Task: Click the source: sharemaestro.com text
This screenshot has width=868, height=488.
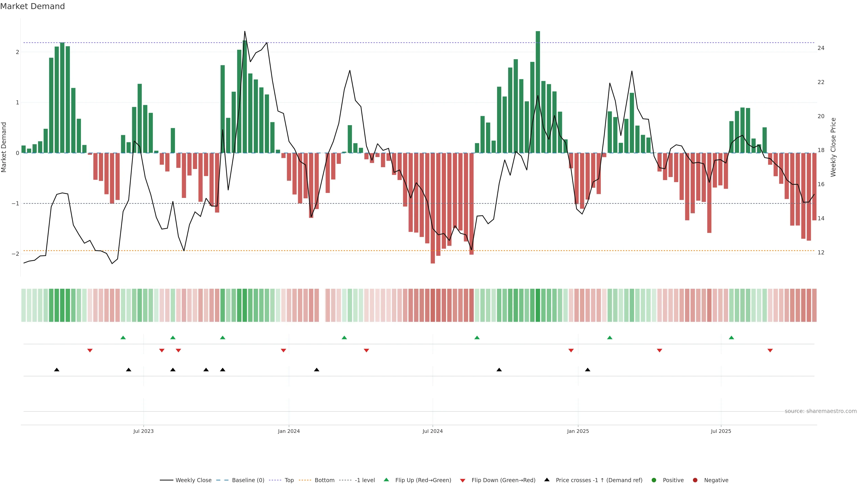Action: pos(821,411)
